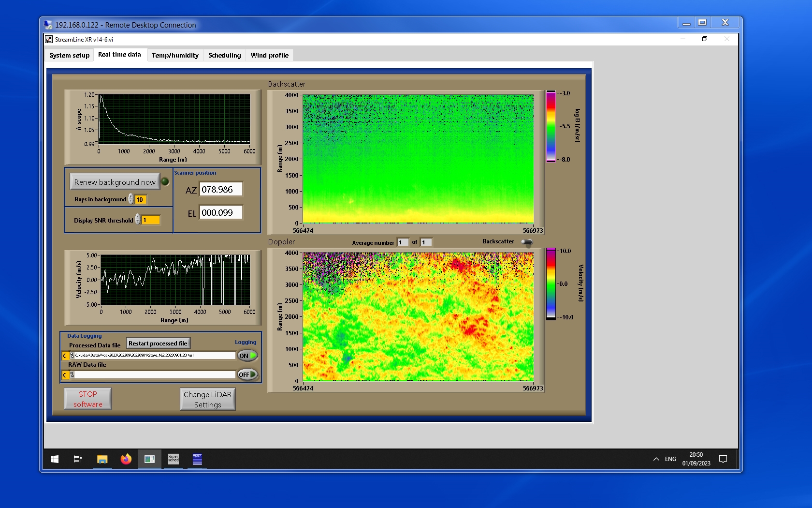Click the Windows Start button

pos(55,459)
